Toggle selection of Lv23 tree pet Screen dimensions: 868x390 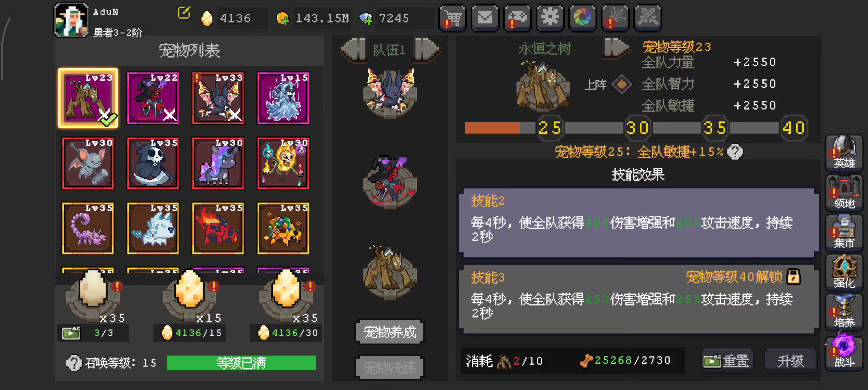88,98
